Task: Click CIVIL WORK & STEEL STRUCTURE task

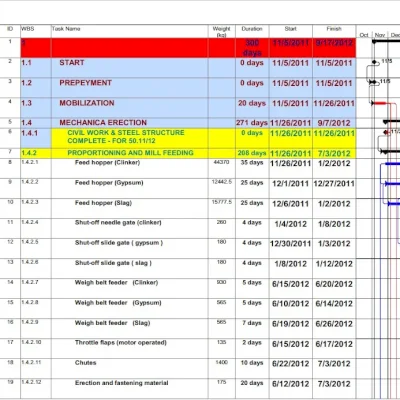Action: point(126,137)
